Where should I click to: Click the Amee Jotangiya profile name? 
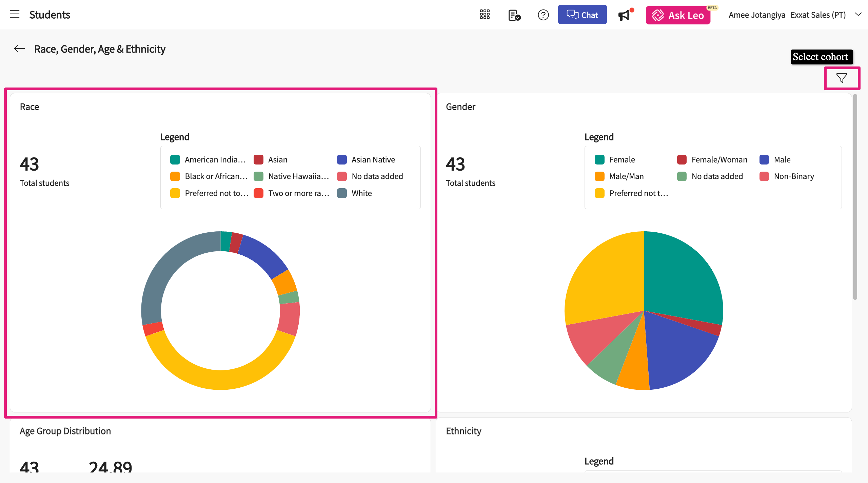click(x=756, y=15)
